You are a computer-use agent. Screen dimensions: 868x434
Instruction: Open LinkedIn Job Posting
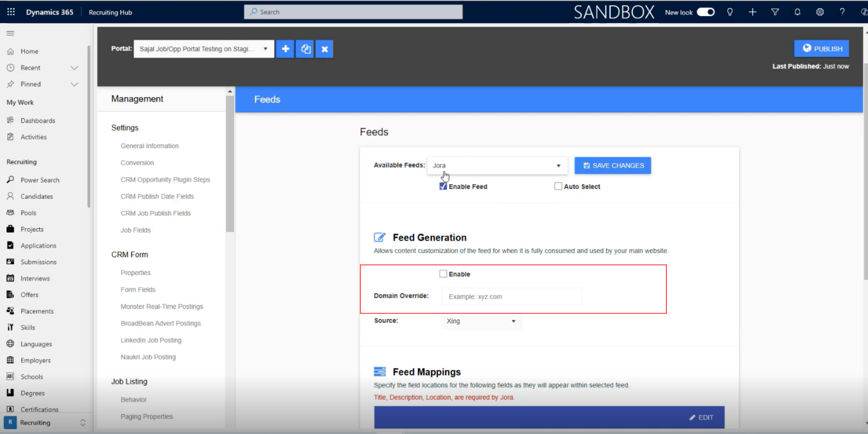pyautogui.click(x=151, y=340)
